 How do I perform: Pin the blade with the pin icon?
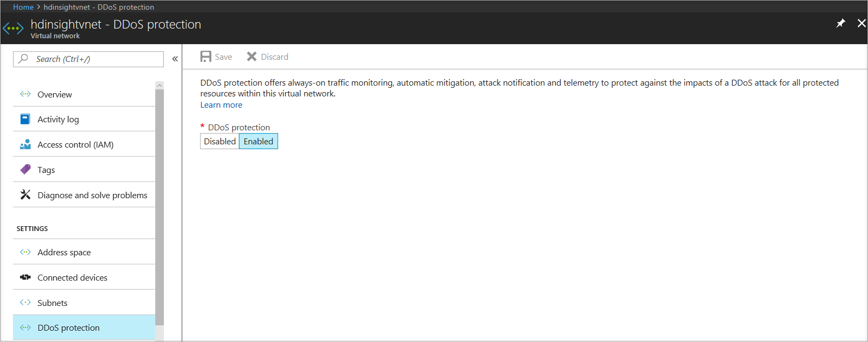841,23
